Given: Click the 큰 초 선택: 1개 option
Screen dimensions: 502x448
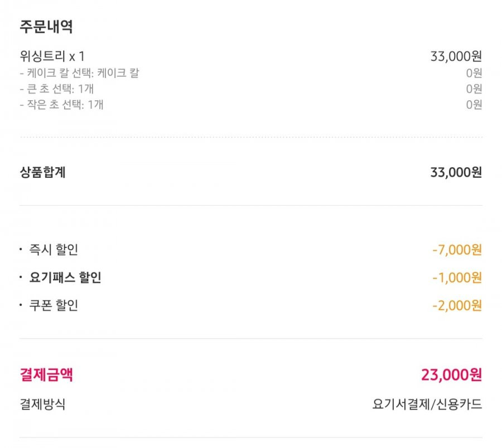Looking at the screenshot, I should [x=57, y=89].
